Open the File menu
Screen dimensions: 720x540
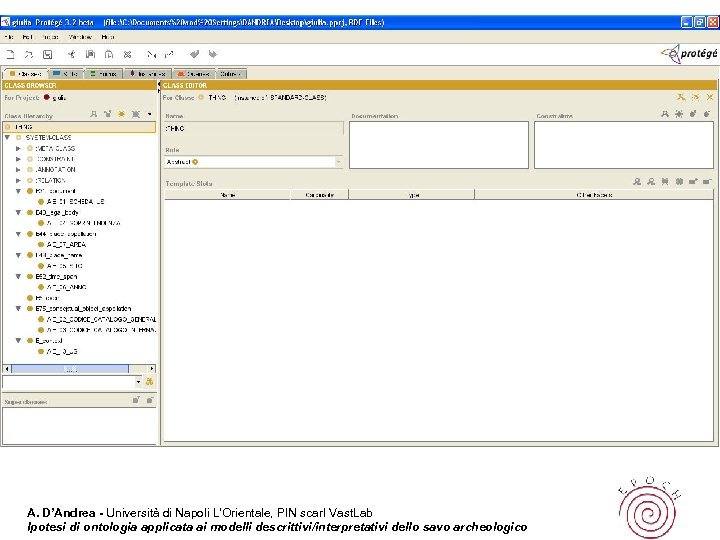tap(9, 37)
